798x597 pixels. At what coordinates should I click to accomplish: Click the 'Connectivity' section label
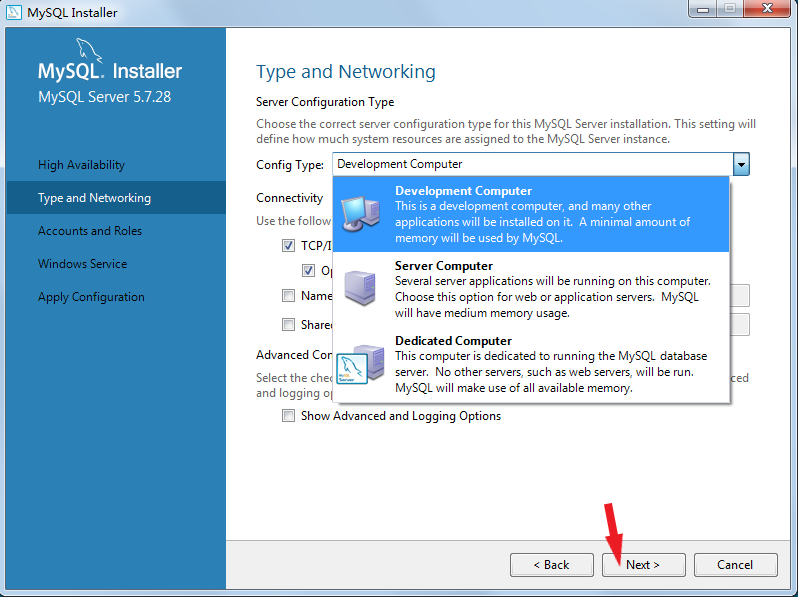click(289, 198)
